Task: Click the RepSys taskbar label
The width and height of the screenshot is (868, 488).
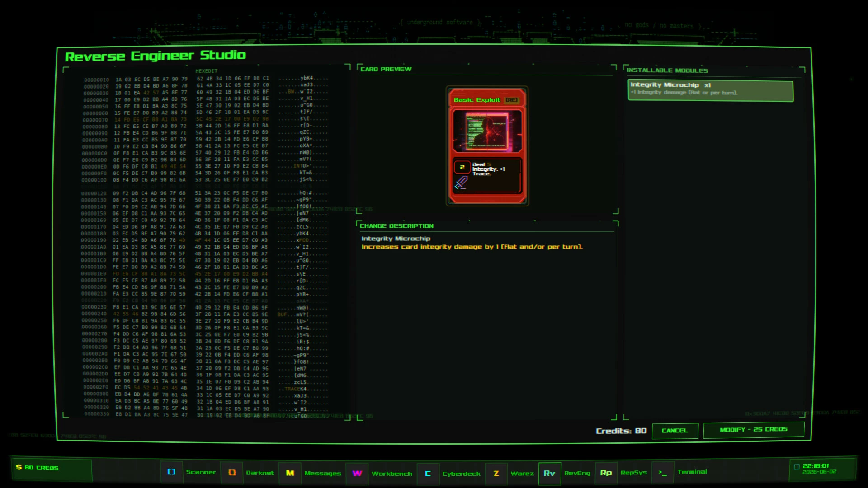Action: 634,472
